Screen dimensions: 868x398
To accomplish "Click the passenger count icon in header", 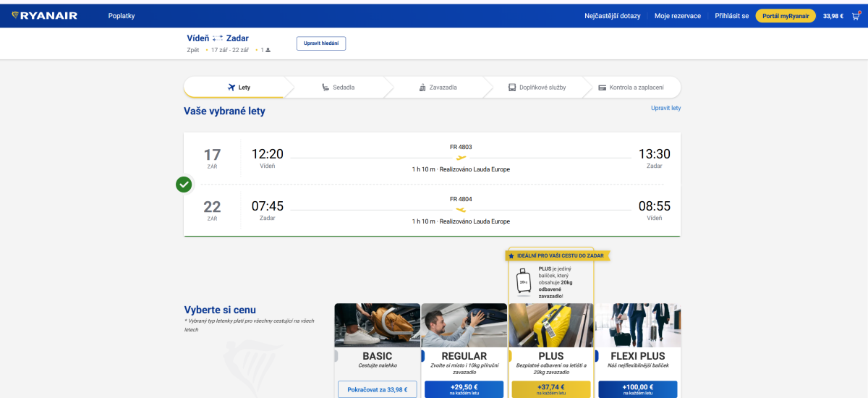I will point(268,50).
